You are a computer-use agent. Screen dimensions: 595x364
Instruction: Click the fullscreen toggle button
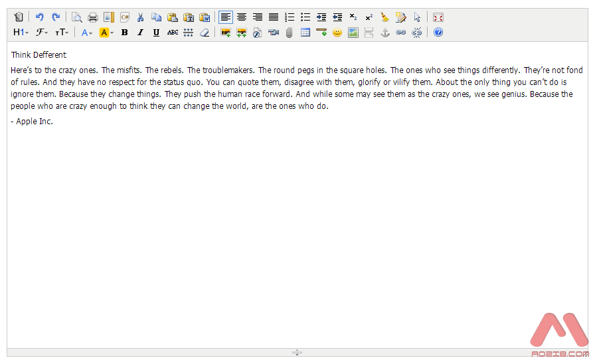[x=438, y=17]
